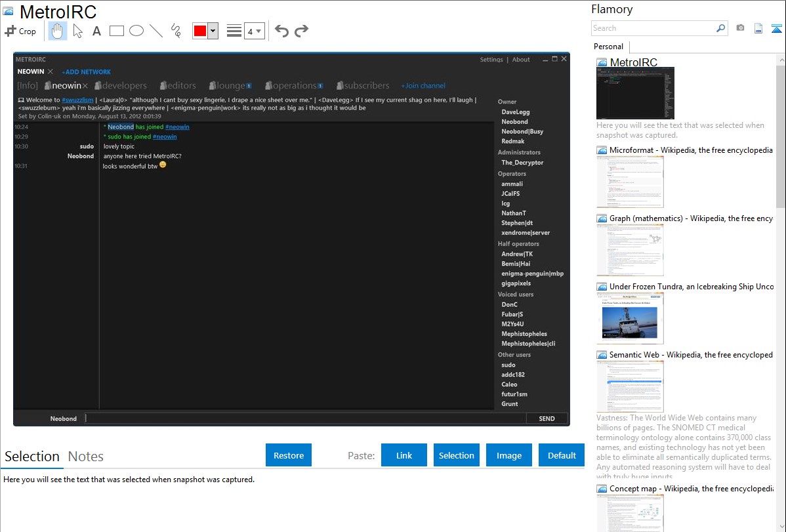Expand the line width dropdown
Image resolution: width=786 pixels, height=532 pixels.
pyautogui.click(x=259, y=31)
